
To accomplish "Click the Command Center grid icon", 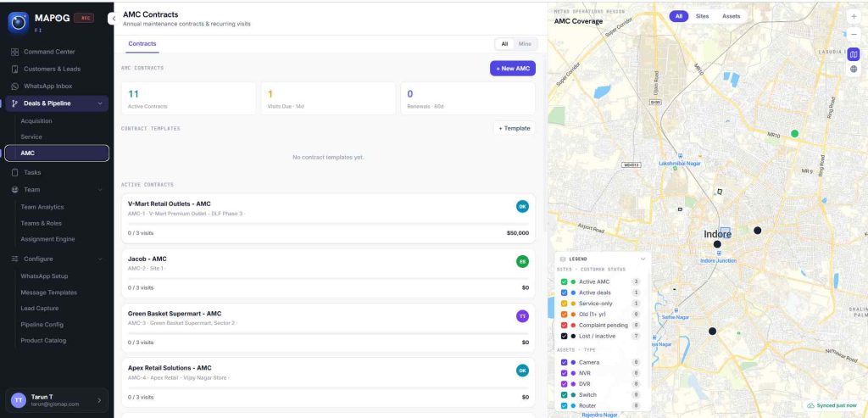I will (15, 52).
